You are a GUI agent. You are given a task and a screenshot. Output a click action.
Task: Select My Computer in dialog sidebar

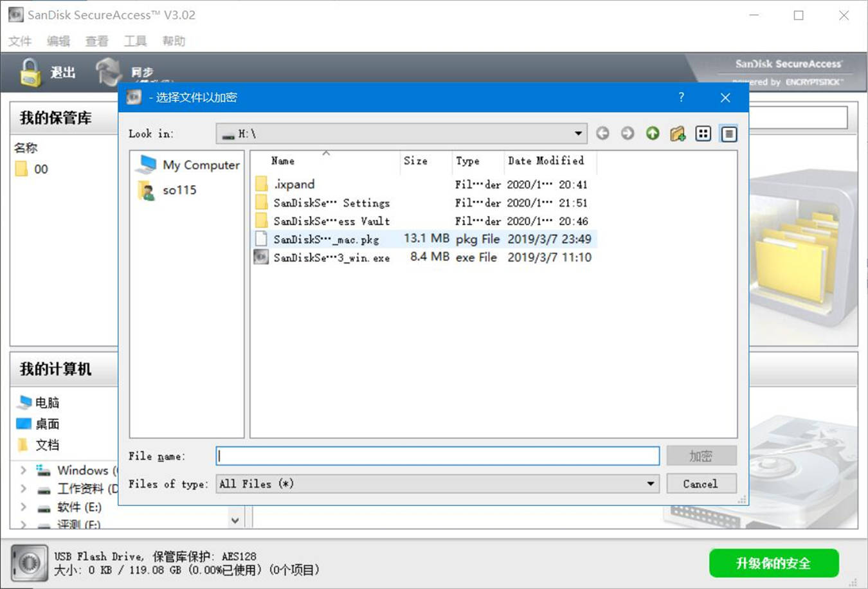point(188,165)
